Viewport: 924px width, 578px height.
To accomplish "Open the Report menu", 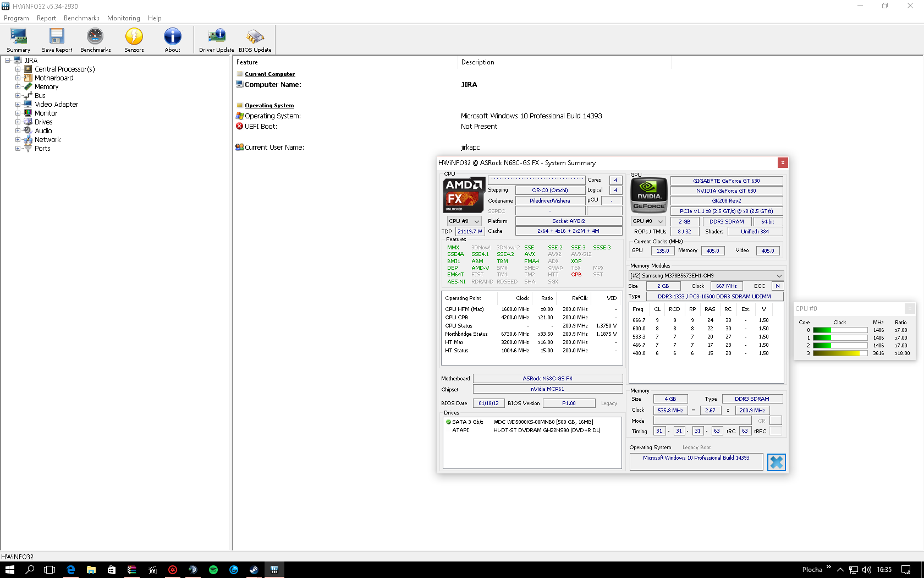I will 46,18.
